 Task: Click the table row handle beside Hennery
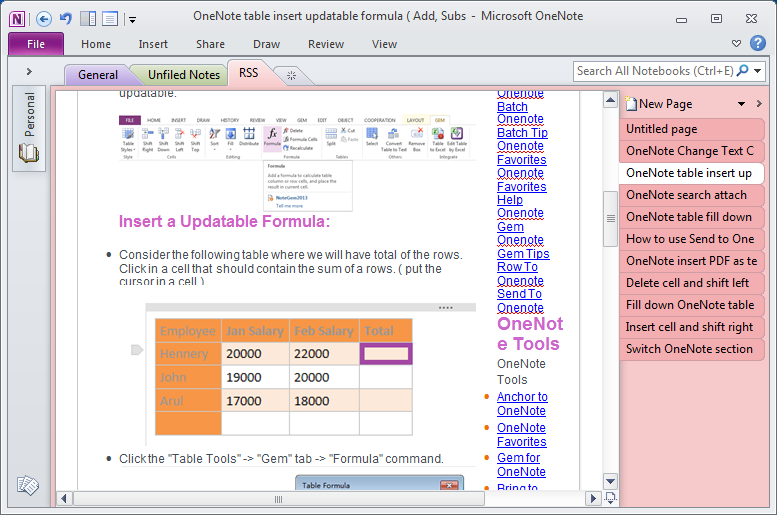tap(137, 350)
